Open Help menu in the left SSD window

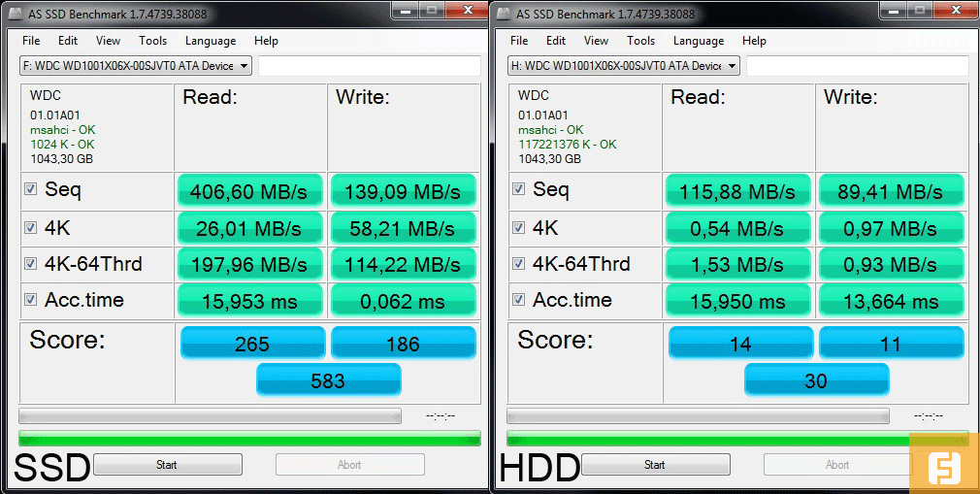pos(266,41)
